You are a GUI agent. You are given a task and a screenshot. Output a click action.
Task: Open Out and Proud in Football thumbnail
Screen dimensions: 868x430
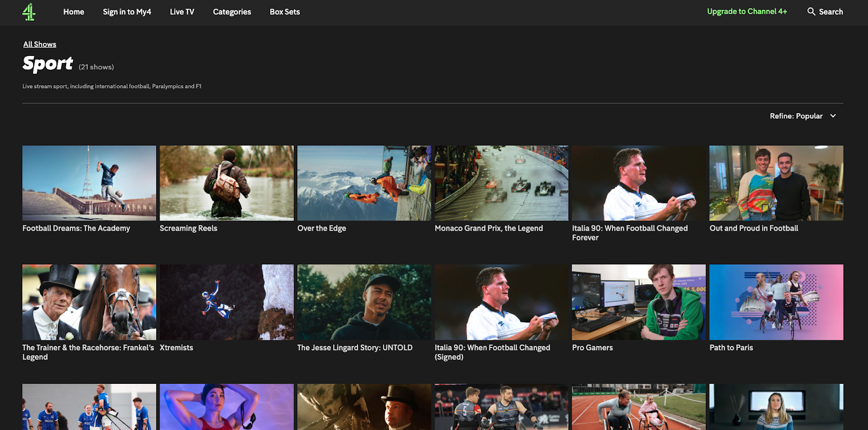(776, 183)
